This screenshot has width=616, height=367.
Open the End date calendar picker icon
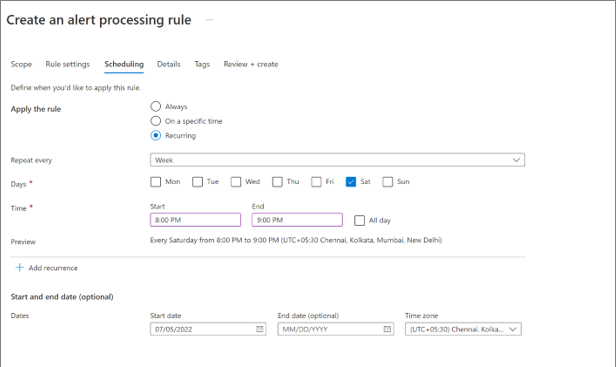(x=387, y=329)
